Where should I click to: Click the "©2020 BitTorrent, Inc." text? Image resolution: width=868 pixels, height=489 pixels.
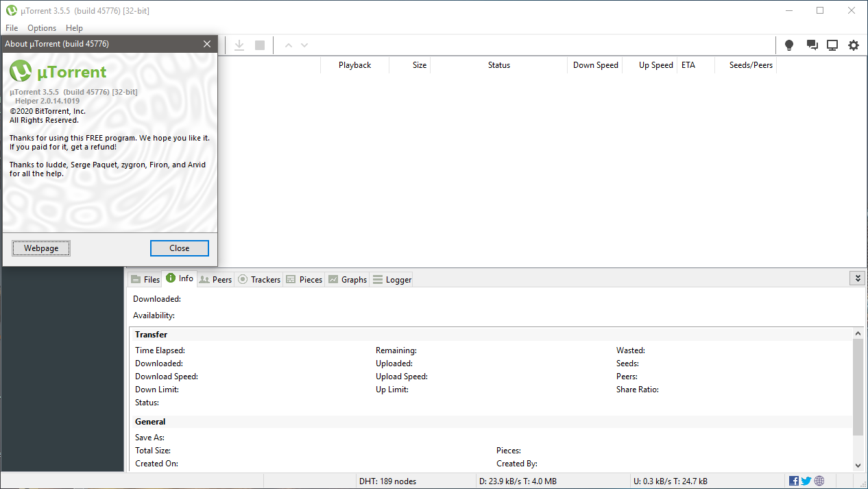[47, 110]
